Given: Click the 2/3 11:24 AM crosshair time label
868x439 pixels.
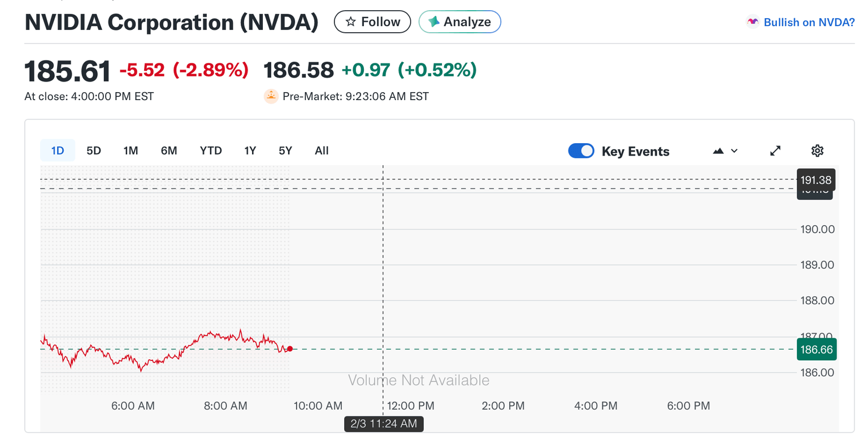Looking at the screenshot, I should (384, 423).
